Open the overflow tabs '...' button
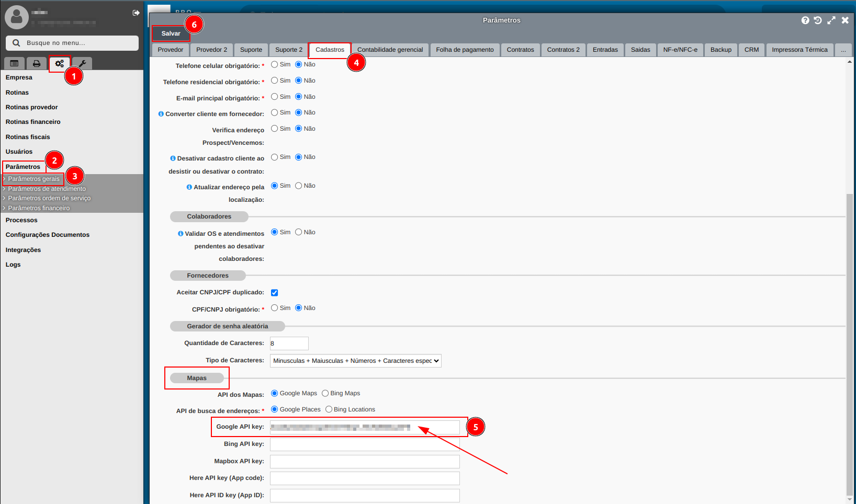The height and width of the screenshot is (504, 856). (x=843, y=50)
